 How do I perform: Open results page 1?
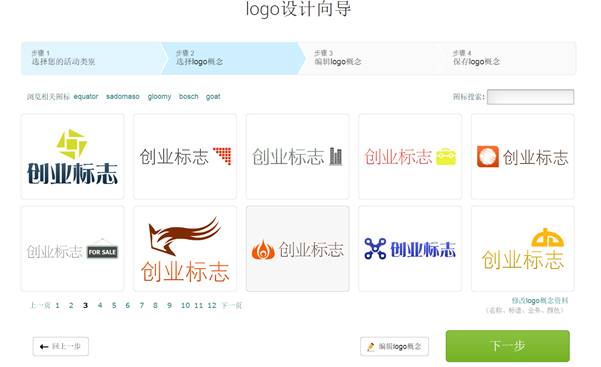(x=57, y=306)
